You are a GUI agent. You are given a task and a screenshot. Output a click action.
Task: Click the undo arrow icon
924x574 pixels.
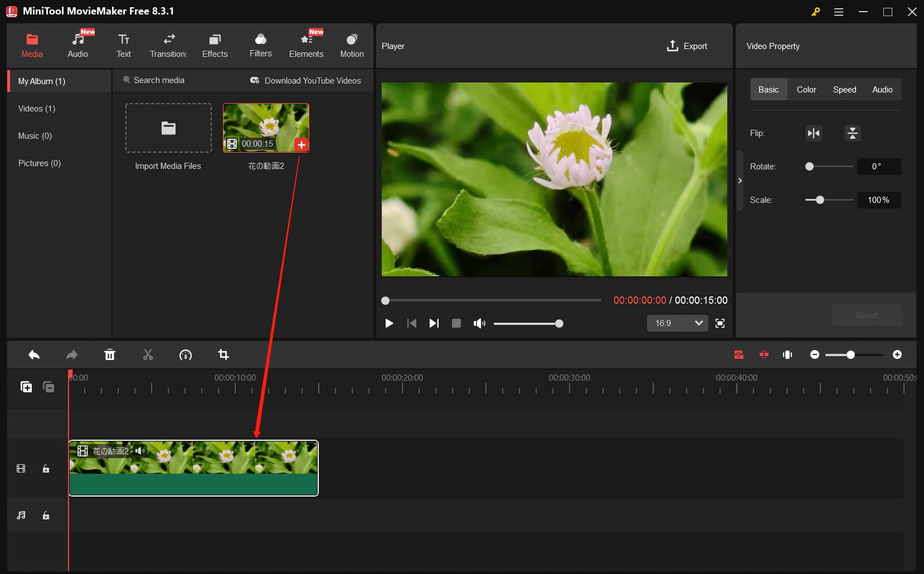click(x=34, y=355)
